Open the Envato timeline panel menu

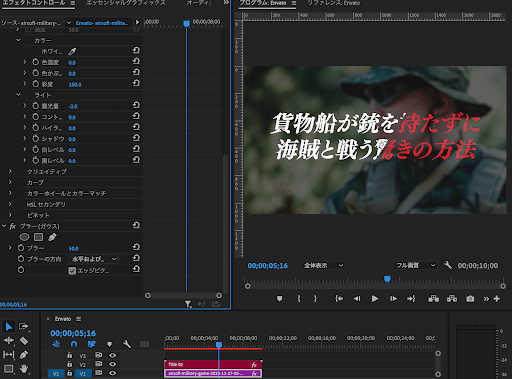78,319
